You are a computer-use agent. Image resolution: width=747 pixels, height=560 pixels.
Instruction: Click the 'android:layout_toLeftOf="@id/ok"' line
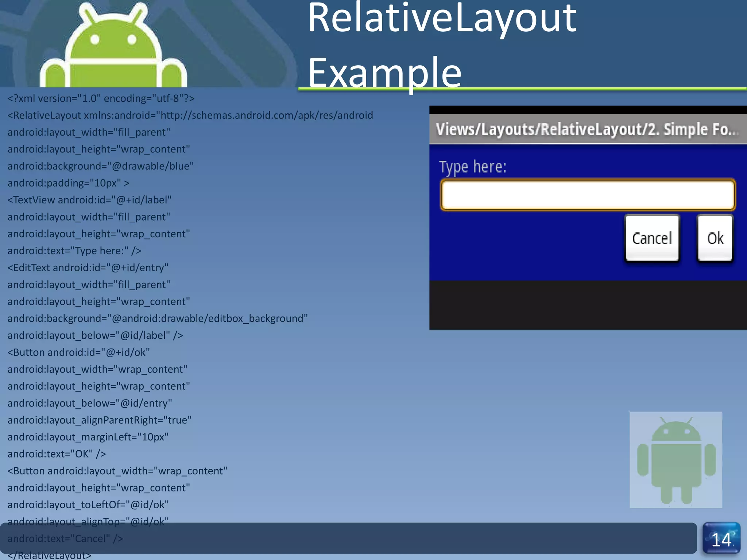coord(88,505)
